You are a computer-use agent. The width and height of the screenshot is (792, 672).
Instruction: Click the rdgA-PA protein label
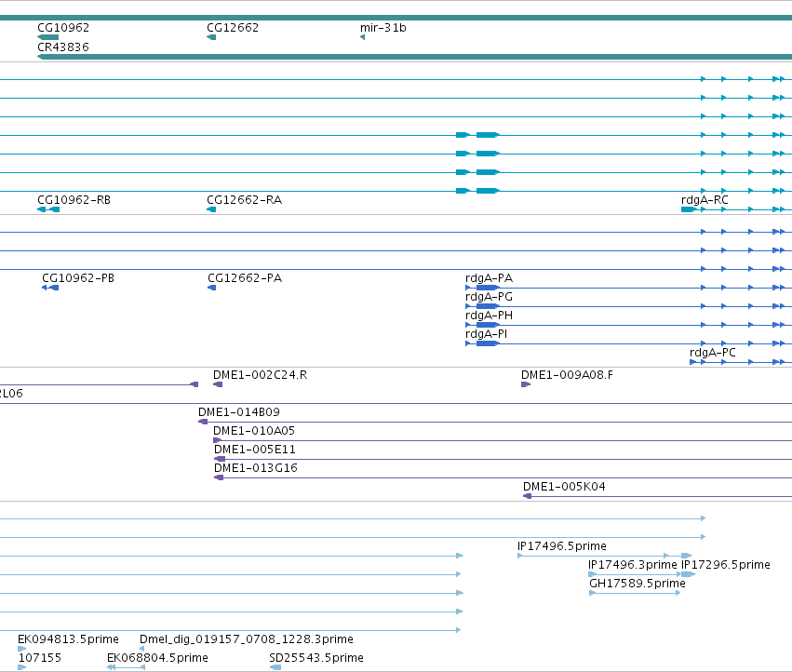coord(489,278)
